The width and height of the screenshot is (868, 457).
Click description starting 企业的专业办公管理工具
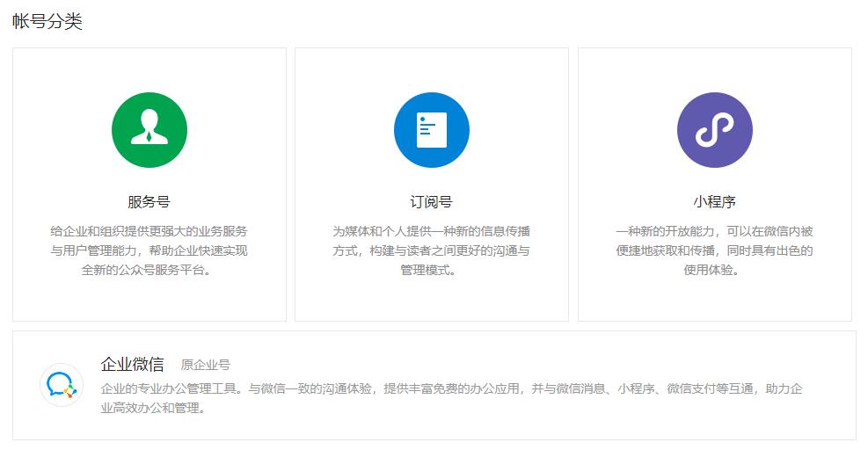click(x=451, y=398)
